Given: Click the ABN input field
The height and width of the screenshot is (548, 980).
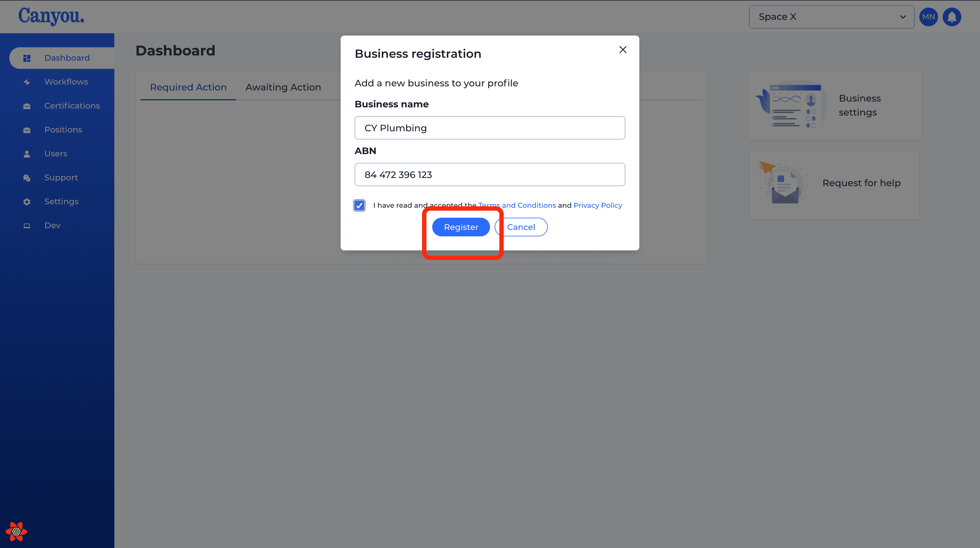Looking at the screenshot, I should click(x=490, y=175).
